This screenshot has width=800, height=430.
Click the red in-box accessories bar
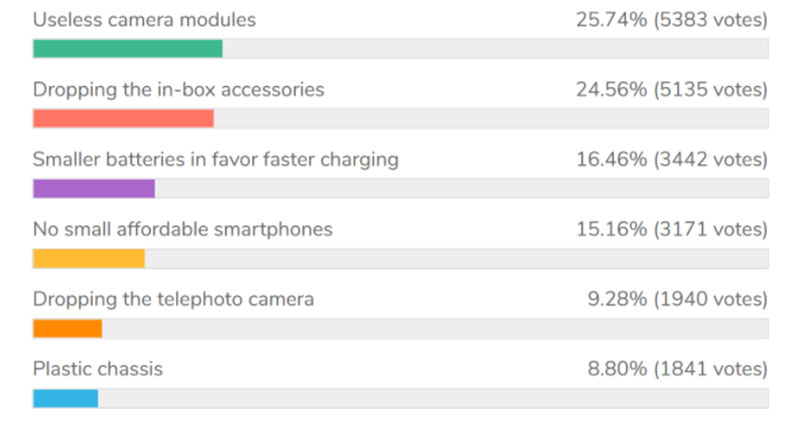[123, 118]
